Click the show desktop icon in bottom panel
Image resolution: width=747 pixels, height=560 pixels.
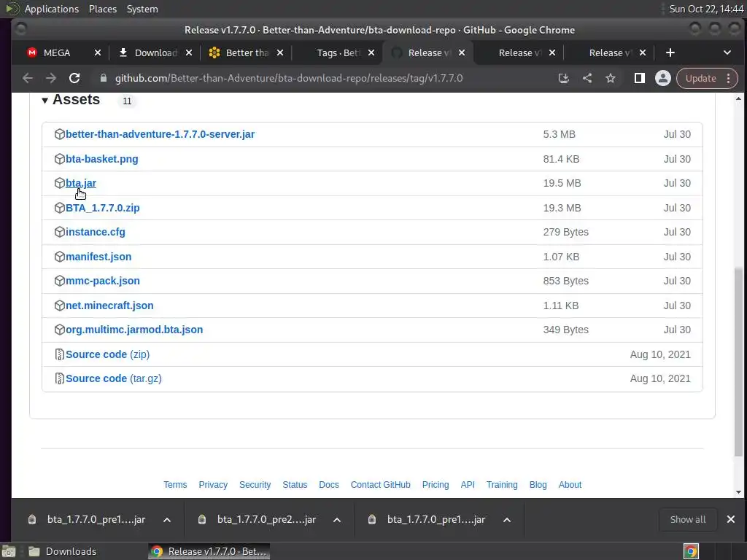coord(9,551)
